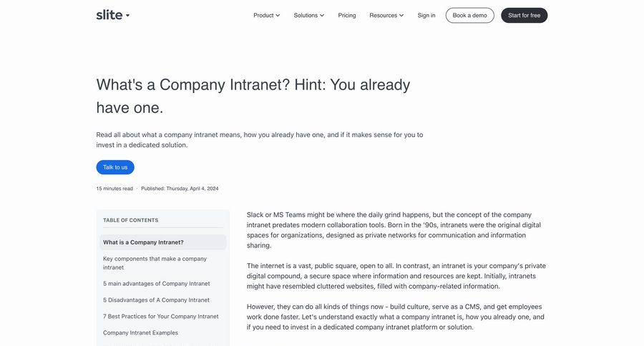Click the Talk to us button
Viewport: 644px width, 346px height.
115,167
